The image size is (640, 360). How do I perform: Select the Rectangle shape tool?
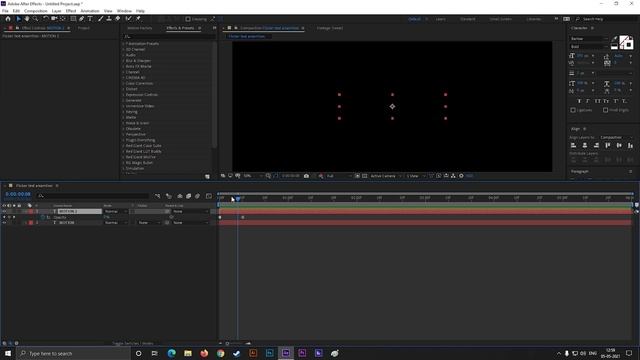point(73,19)
